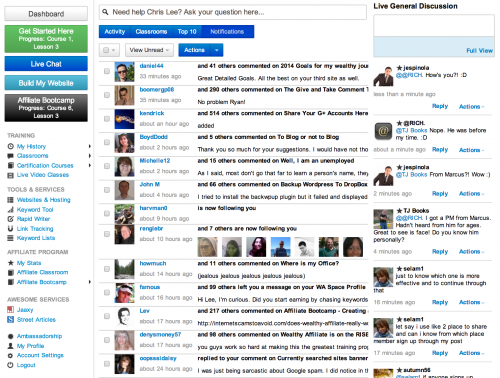Viewport: 500px width, 378px height.
Task: Switch to the Classrooms tab
Action: tap(151, 32)
